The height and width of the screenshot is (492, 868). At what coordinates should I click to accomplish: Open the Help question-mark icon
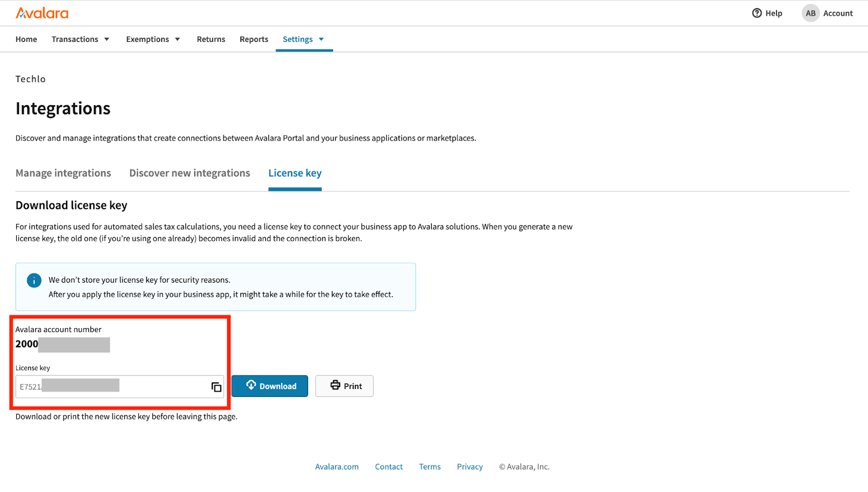(x=757, y=13)
